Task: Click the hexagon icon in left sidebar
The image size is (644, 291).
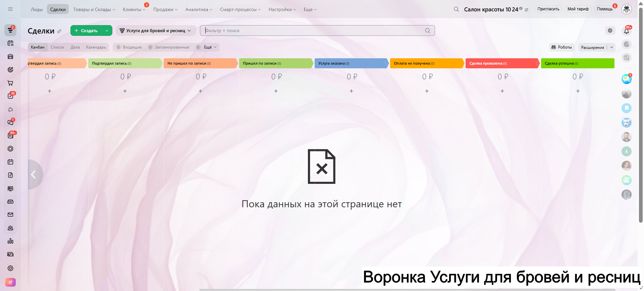Action: pyautogui.click(x=10, y=149)
